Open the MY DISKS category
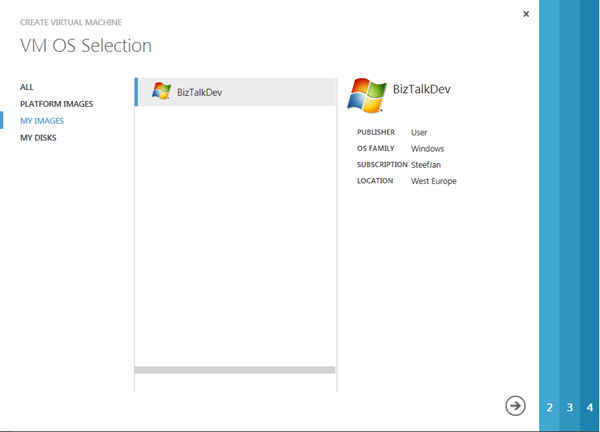600x432 pixels. coord(38,138)
